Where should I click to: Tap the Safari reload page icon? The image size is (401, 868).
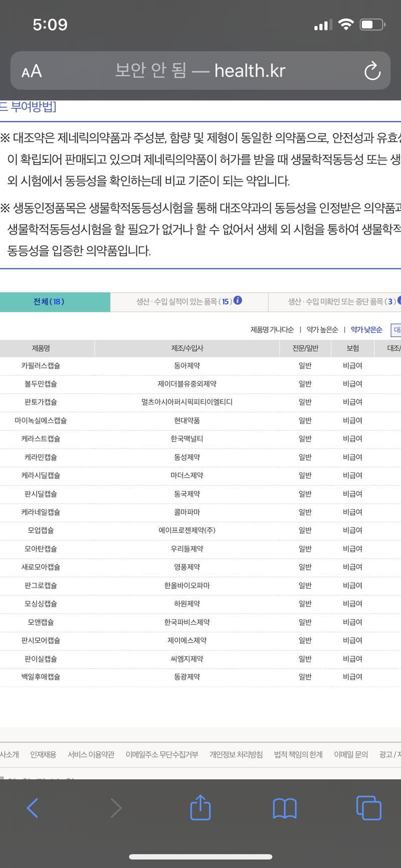(x=372, y=71)
